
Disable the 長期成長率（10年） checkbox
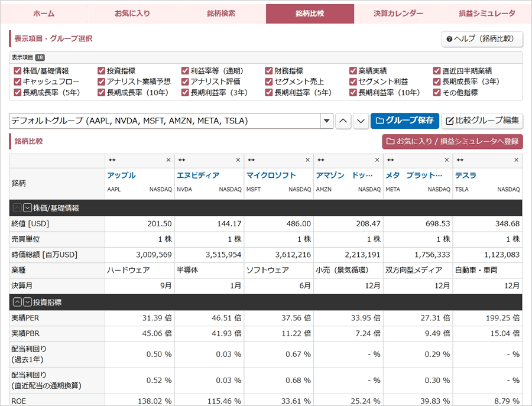pos(101,92)
